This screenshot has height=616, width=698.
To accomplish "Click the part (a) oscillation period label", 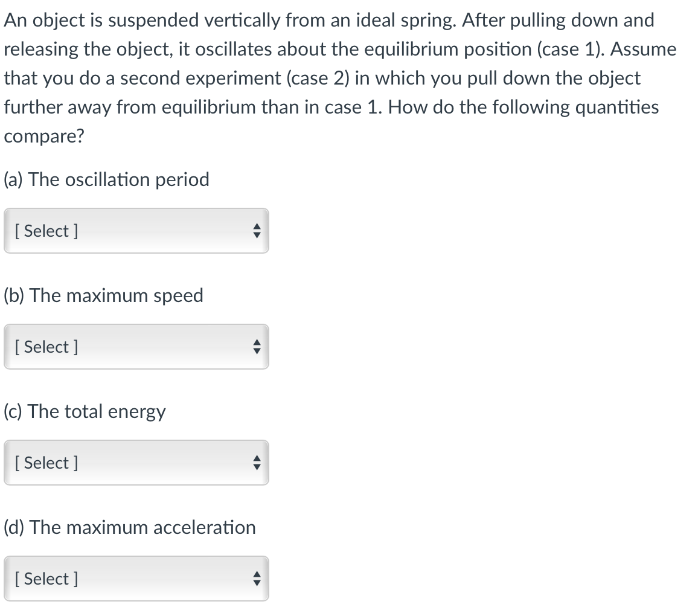I will 106,179.
